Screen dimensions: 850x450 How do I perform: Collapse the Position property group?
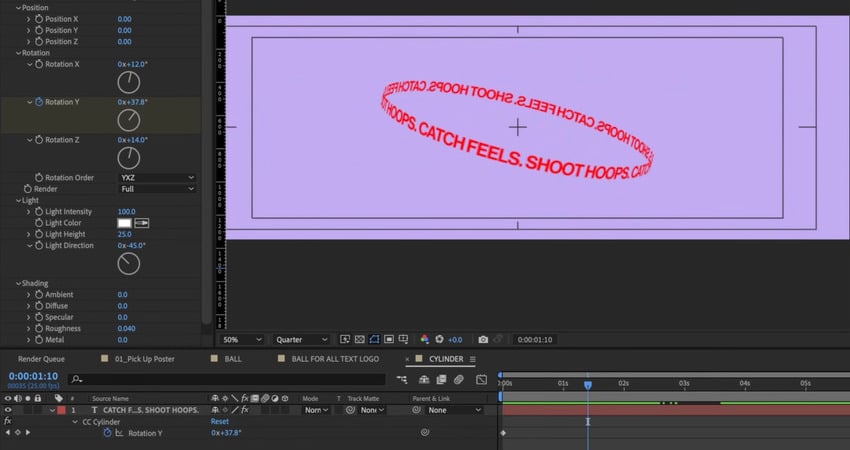click(18, 8)
